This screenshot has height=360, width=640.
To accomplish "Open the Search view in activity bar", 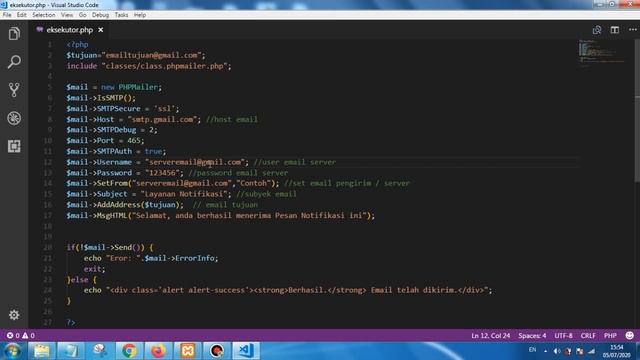I will (14, 62).
